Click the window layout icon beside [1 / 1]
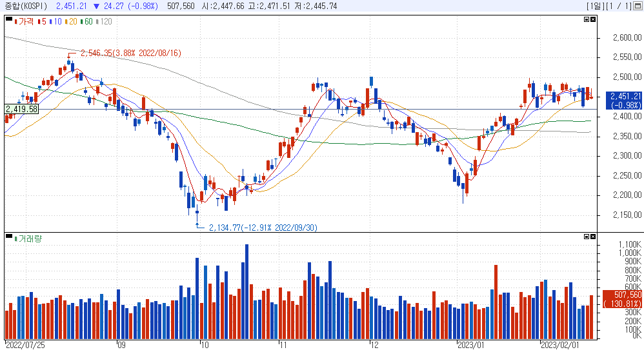 (639, 6)
